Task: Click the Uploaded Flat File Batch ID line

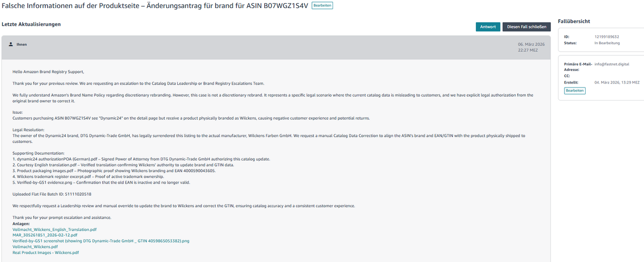Action: [52, 194]
